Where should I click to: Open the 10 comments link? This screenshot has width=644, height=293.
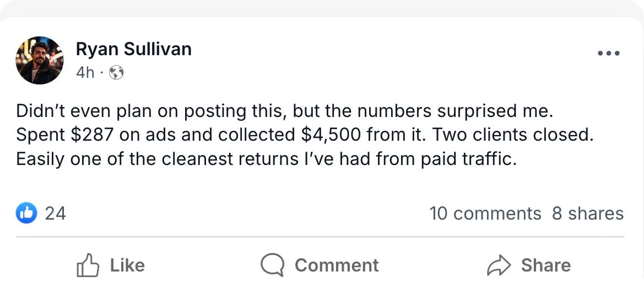(x=485, y=214)
